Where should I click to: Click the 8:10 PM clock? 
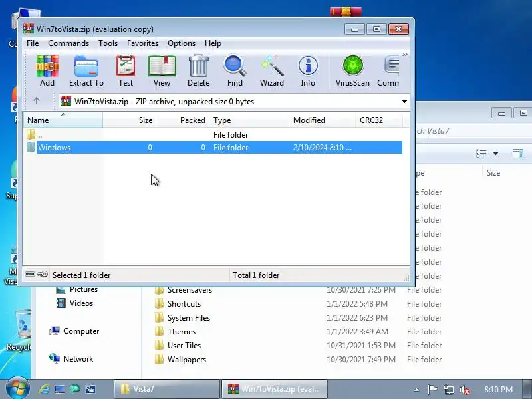(498, 389)
